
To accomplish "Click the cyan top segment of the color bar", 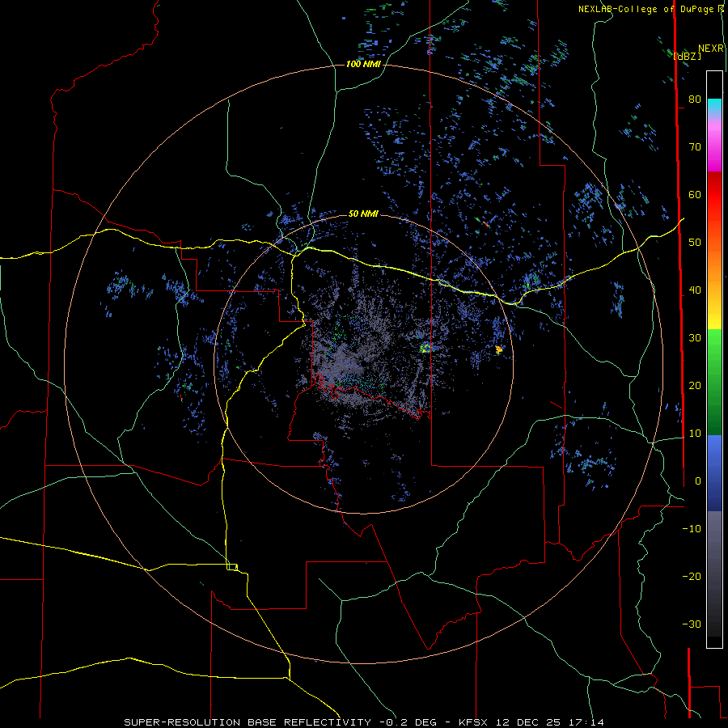I will [x=714, y=106].
